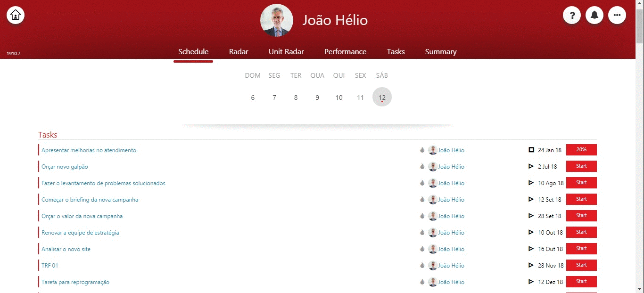The height and width of the screenshot is (293, 644).
Task: Select the Unit Radar tab
Action: coord(286,52)
